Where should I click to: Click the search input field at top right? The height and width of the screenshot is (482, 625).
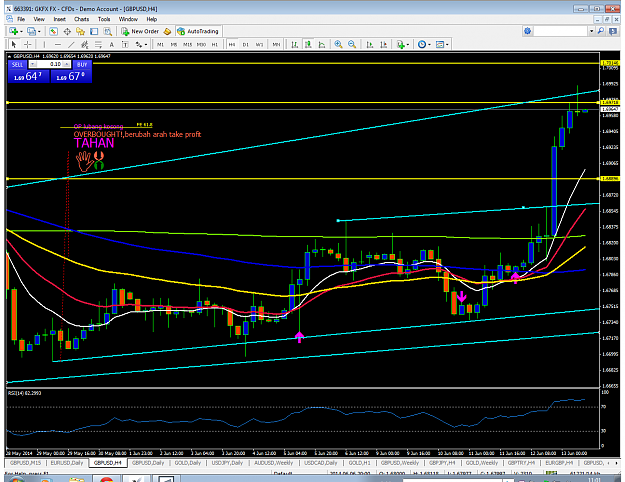[x=560, y=31]
